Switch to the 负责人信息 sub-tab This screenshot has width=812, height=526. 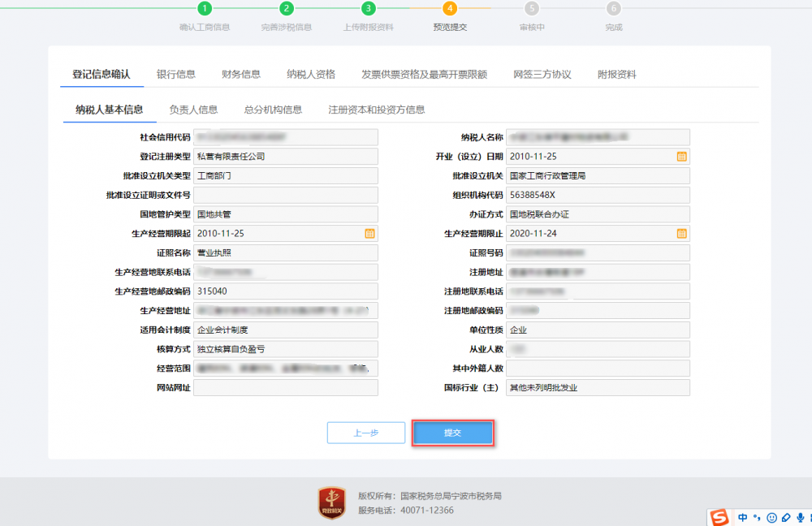tap(193, 109)
